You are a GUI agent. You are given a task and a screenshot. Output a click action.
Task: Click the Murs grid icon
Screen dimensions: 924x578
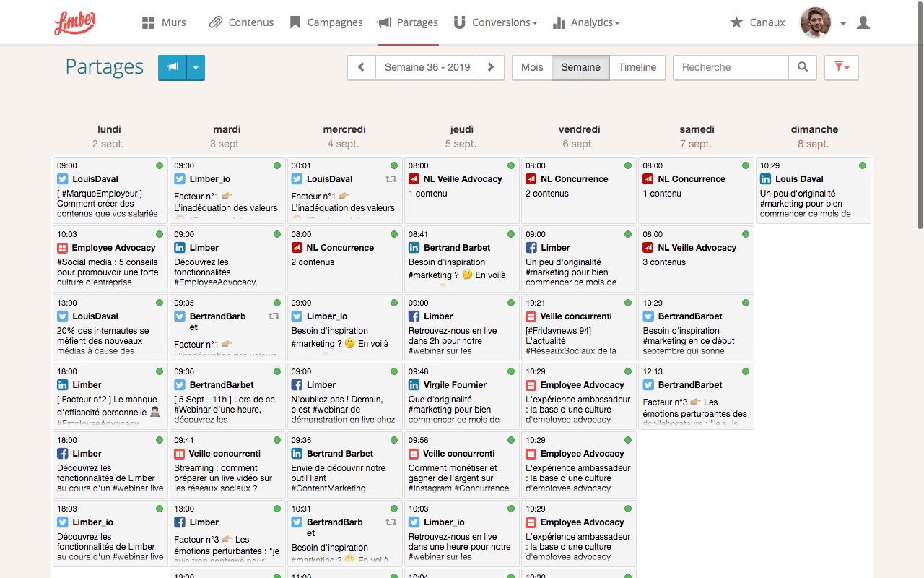pyautogui.click(x=148, y=23)
